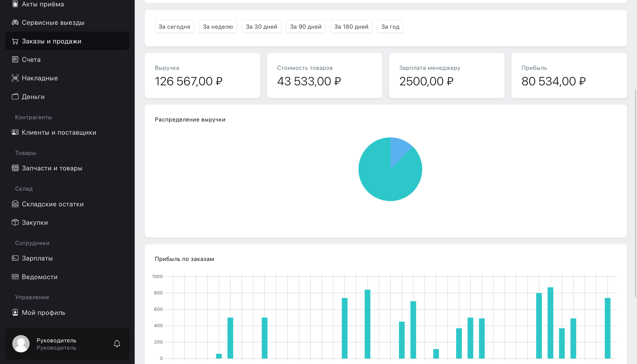Click the Сервисные выезды car icon
The image size is (637, 364).
tap(15, 23)
